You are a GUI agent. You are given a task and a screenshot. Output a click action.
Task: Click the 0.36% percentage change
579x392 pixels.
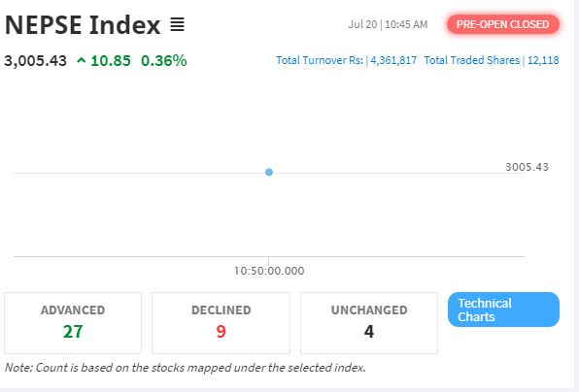pyautogui.click(x=164, y=61)
